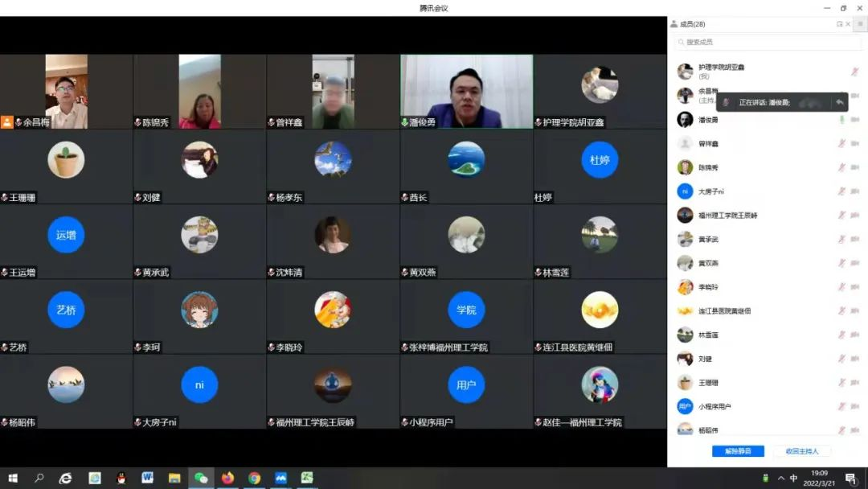
Task: Open members panel menu icon
Action: (x=860, y=24)
